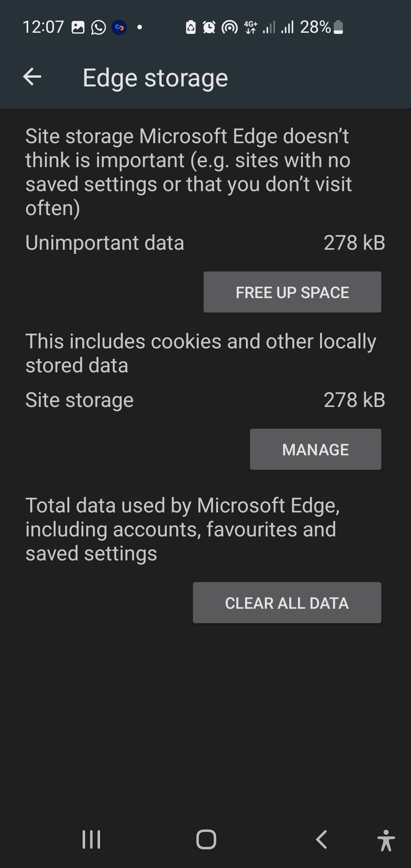Screen dimensions: 411x868
Task: Tap the 278 kB Site storage value
Action: coord(354,400)
